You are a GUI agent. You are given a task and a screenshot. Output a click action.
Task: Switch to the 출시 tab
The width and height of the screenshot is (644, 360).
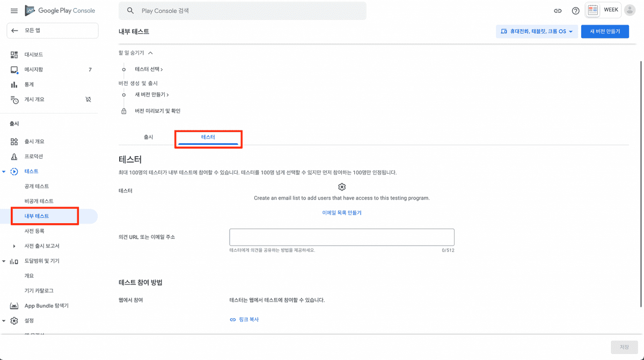tap(149, 137)
